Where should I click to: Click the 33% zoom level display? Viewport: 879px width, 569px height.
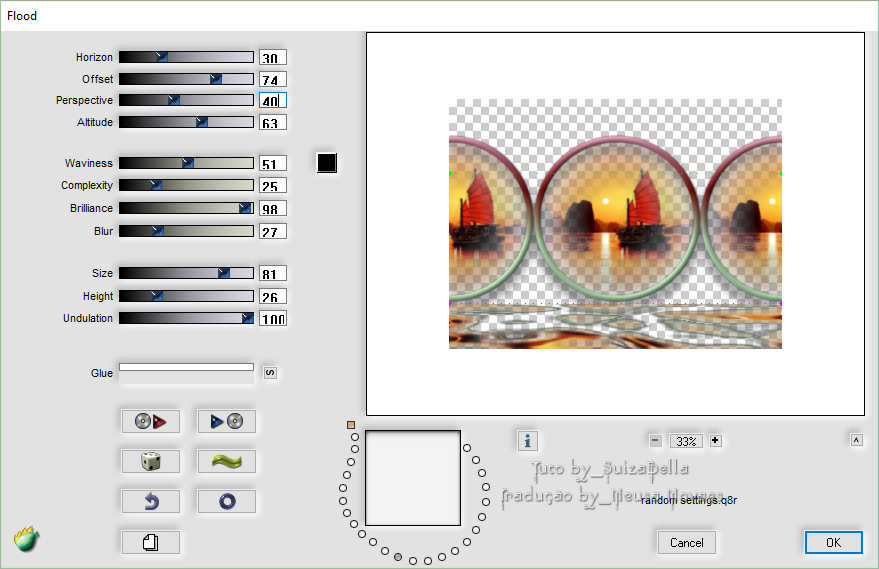[686, 441]
